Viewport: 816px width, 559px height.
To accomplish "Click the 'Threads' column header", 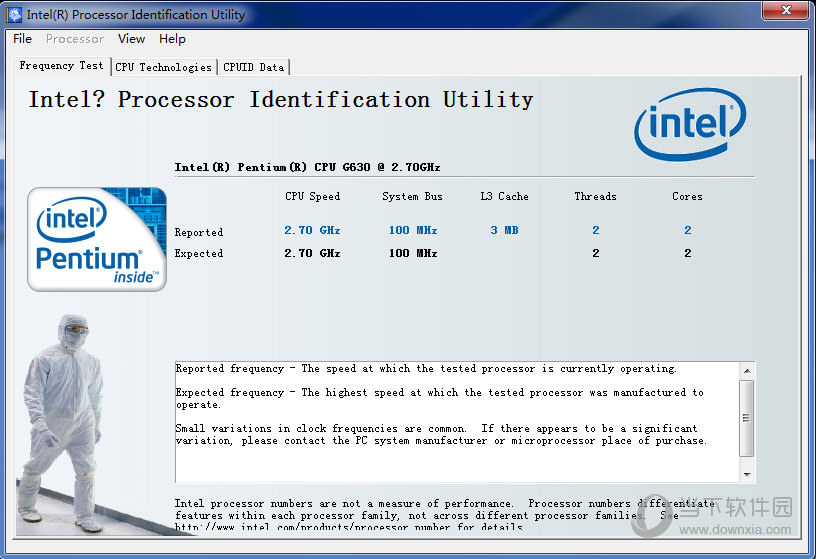I will [x=595, y=196].
